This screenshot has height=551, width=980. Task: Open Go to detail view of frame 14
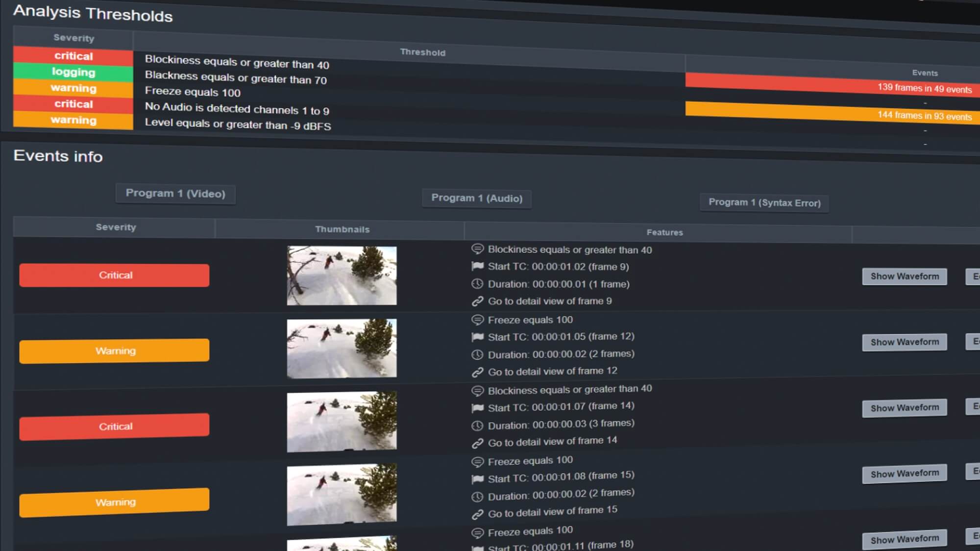[x=552, y=441]
